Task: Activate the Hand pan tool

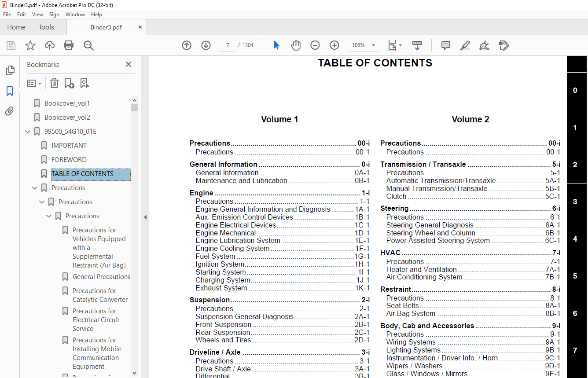Action: pyautogui.click(x=296, y=45)
